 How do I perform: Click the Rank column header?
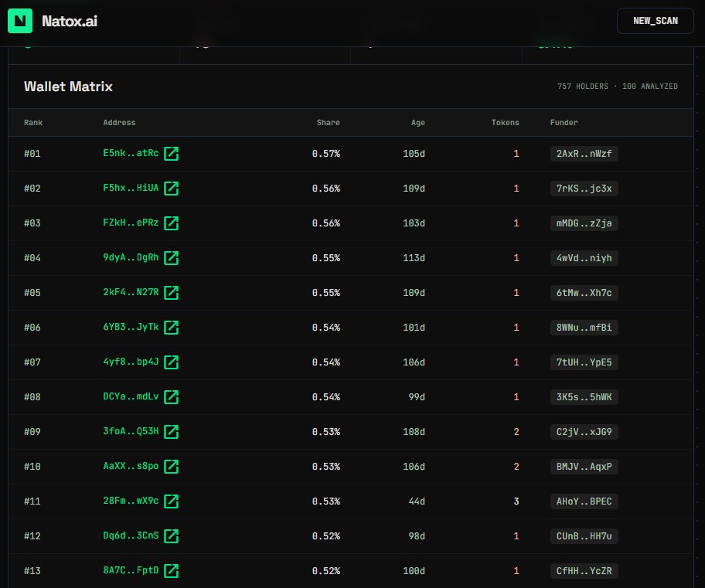tap(33, 122)
